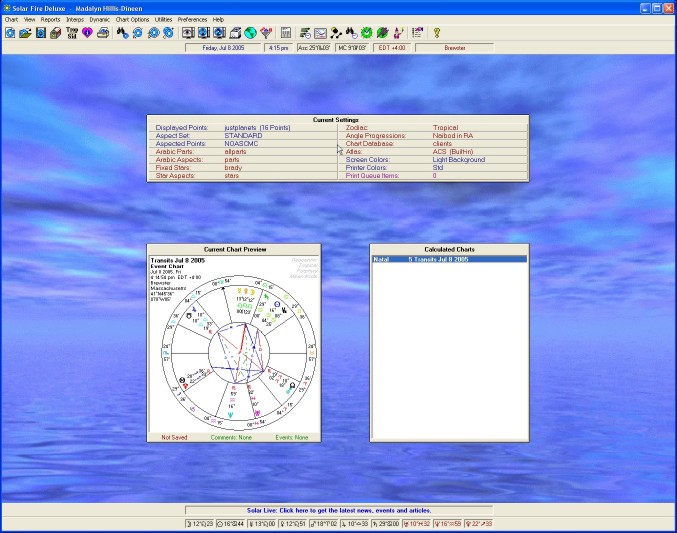This screenshot has height=533, width=677.
Task: Click the Solar Live news link
Action: (338, 511)
